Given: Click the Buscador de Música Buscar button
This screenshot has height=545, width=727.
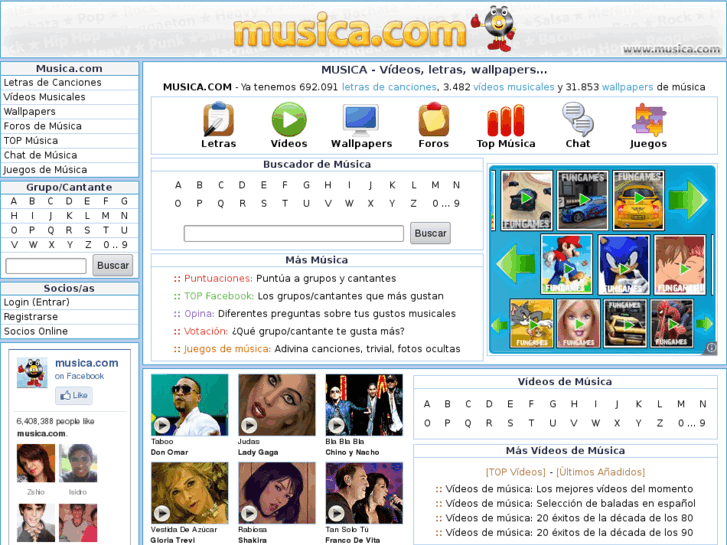Looking at the screenshot, I should [430, 233].
